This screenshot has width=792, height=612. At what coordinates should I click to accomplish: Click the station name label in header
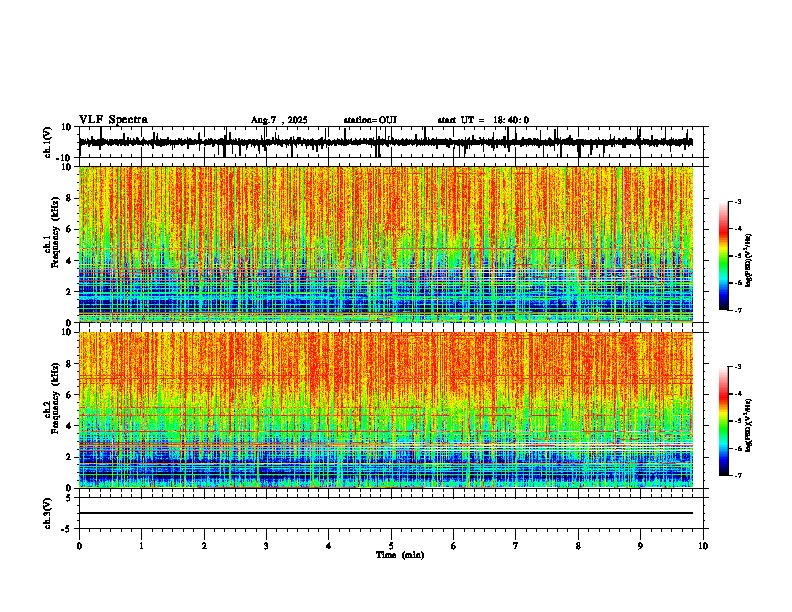coord(370,120)
